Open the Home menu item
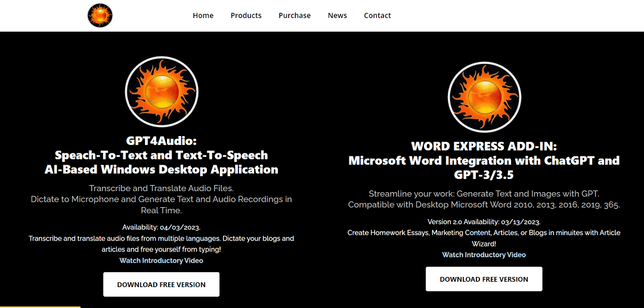This screenshot has height=308, width=644. (203, 16)
